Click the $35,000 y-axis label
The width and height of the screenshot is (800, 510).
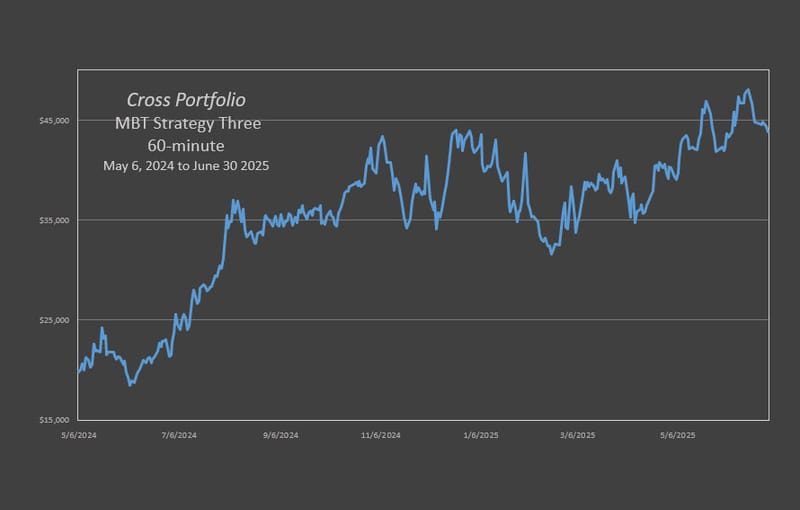click(54, 220)
